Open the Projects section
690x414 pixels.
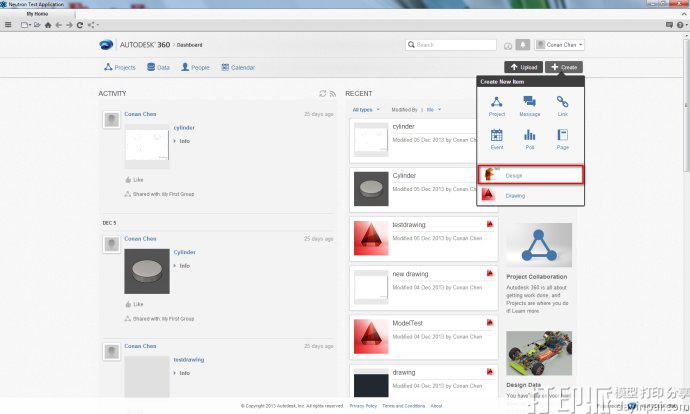pos(120,67)
